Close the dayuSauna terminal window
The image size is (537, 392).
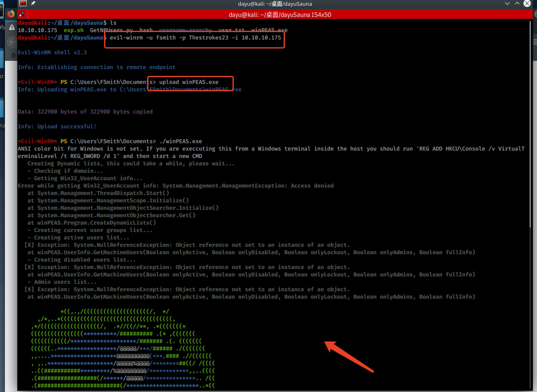point(527,3)
